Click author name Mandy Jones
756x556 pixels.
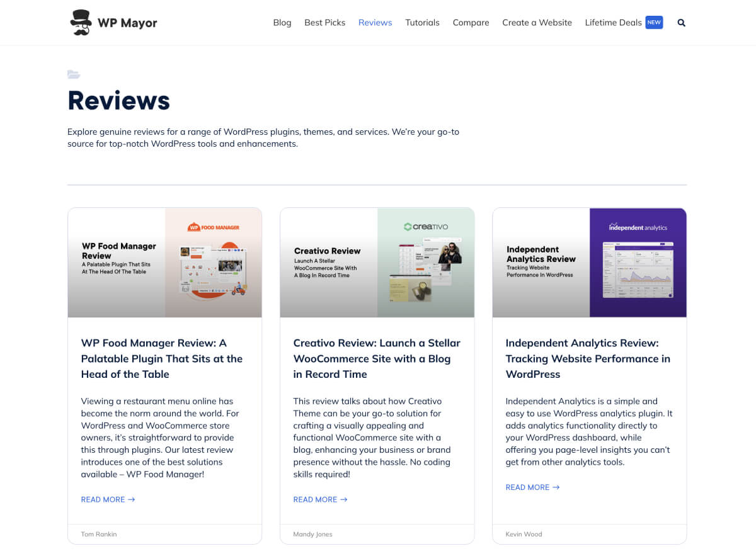point(312,534)
